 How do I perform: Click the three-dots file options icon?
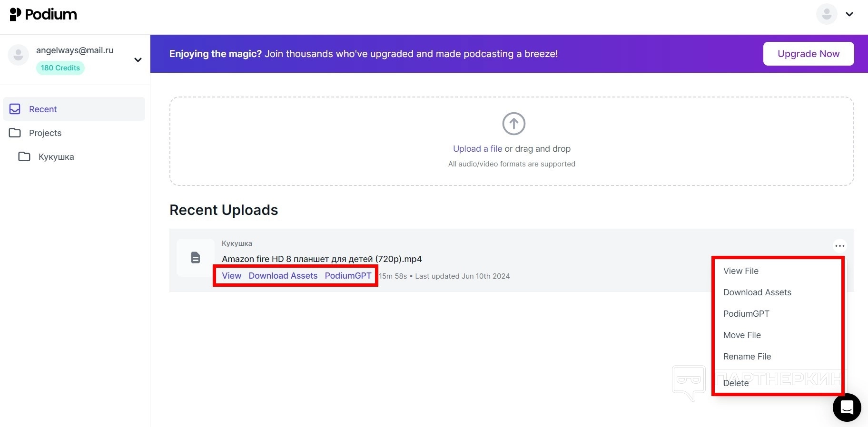pos(839,246)
